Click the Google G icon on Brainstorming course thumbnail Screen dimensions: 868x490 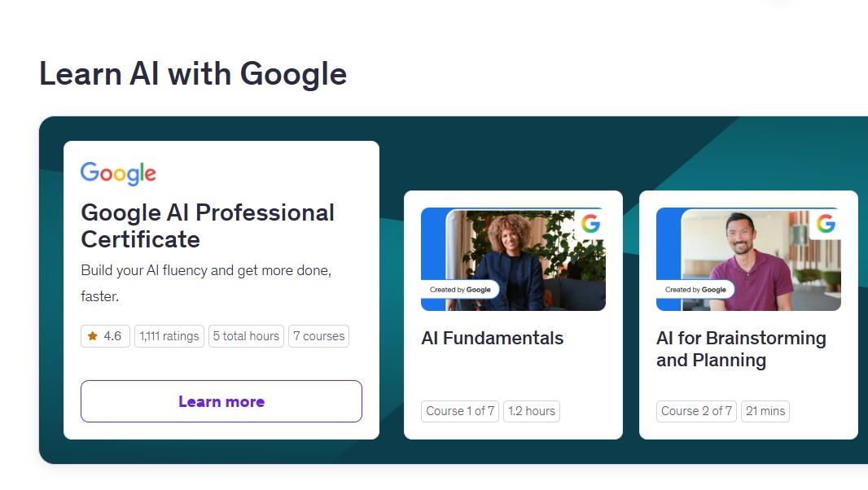click(x=826, y=224)
